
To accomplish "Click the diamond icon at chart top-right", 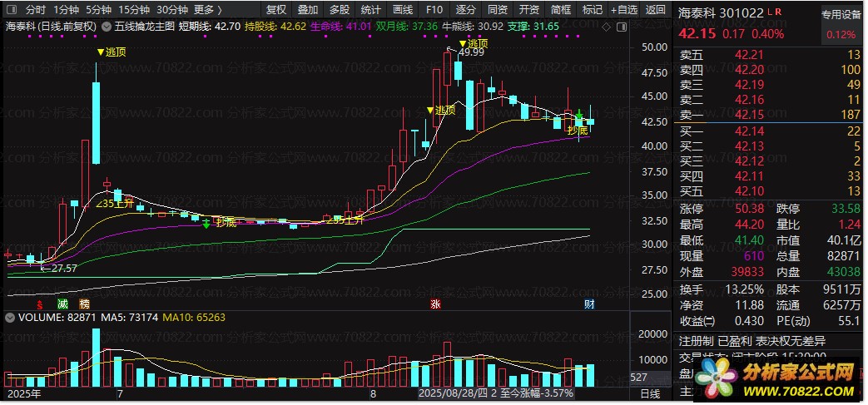I will (606, 27).
